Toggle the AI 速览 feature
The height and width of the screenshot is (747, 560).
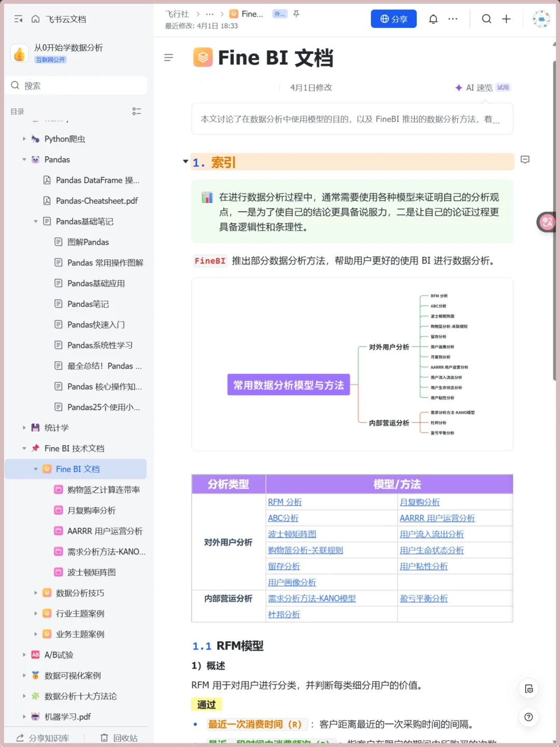(479, 87)
